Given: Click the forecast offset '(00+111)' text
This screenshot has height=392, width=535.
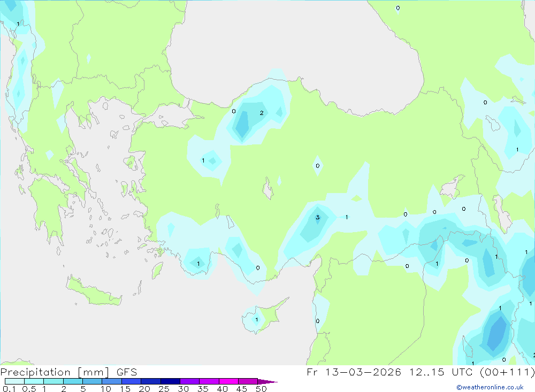Looking at the screenshot, I should click(507, 372).
